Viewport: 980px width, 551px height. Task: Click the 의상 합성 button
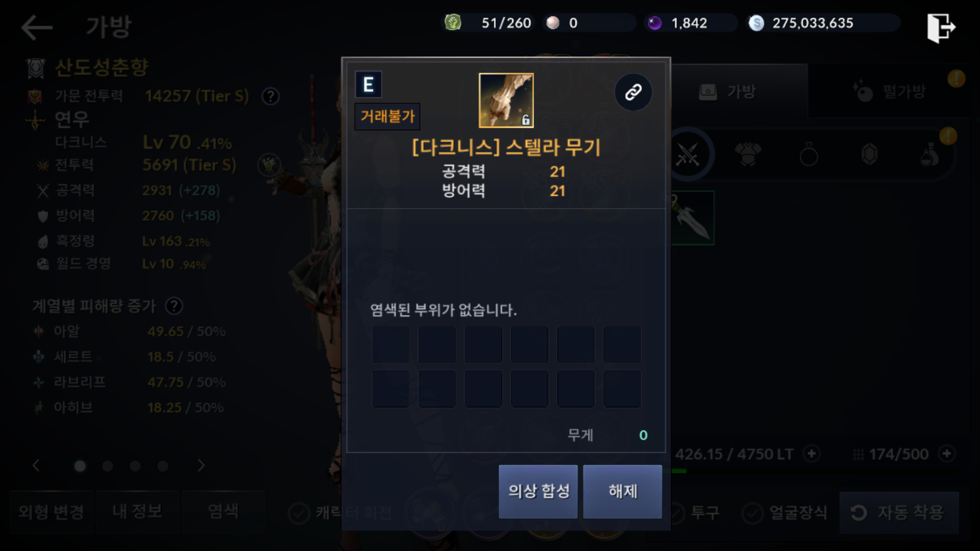(x=538, y=492)
